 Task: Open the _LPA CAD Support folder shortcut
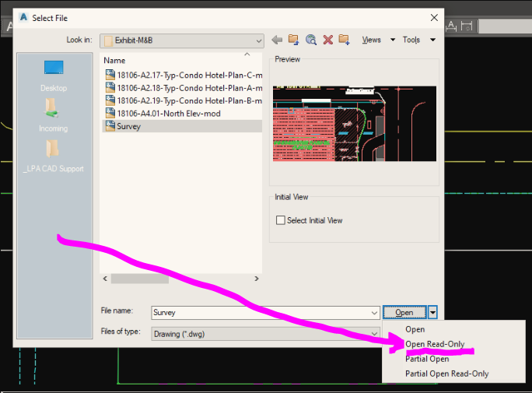click(x=53, y=156)
